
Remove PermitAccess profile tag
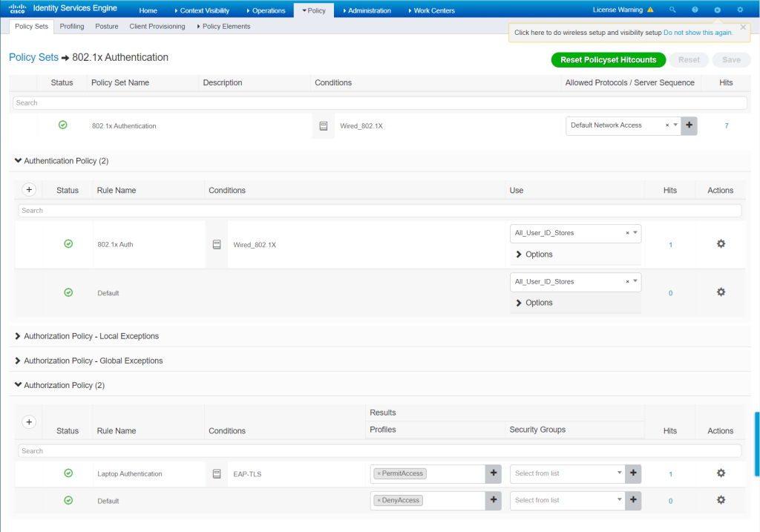379,473
